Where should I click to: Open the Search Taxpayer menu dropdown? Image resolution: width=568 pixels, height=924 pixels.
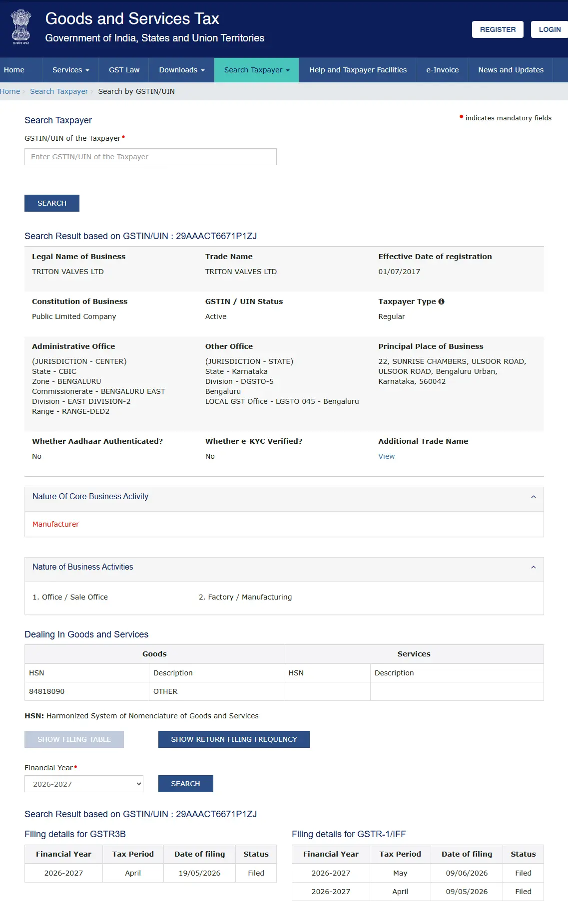(256, 70)
